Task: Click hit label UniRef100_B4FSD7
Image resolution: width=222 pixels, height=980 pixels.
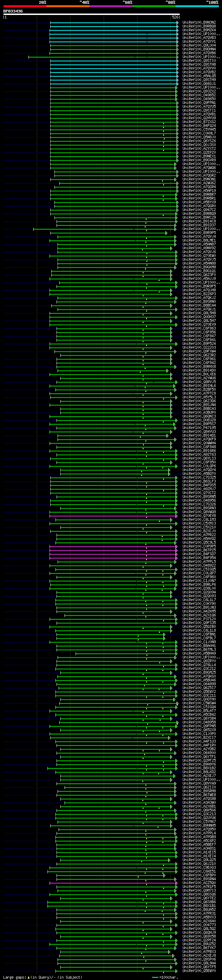Action: 199,554
